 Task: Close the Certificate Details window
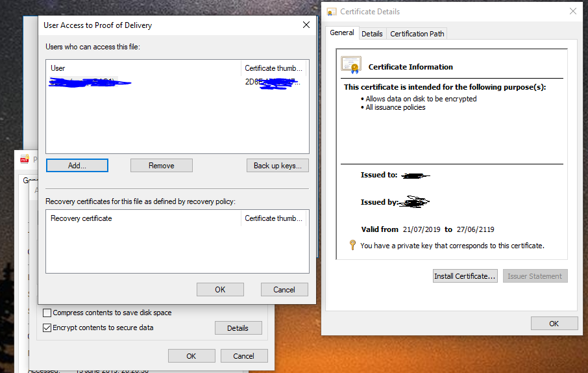(573, 11)
